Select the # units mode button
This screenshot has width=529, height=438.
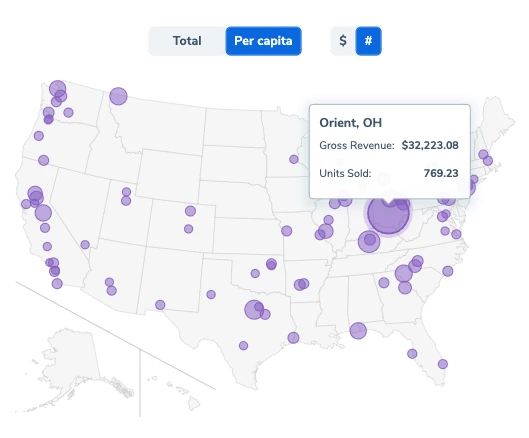pyautogui.click(x=368, y=41)
